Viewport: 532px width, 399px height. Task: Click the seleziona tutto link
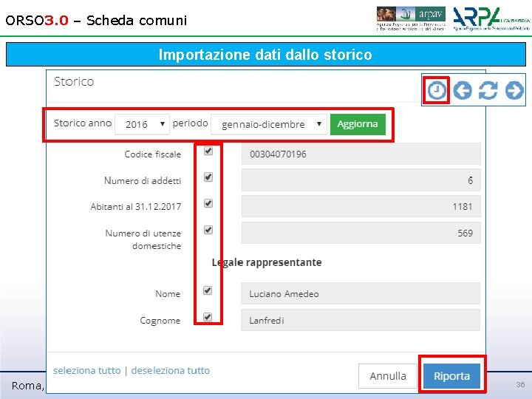click(x=87, y=370)
